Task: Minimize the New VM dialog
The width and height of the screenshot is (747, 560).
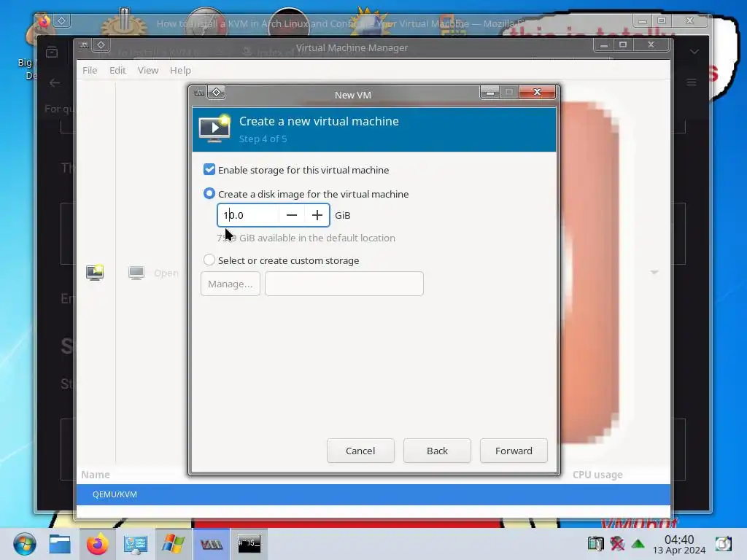Action: click(x=489, y=93)
